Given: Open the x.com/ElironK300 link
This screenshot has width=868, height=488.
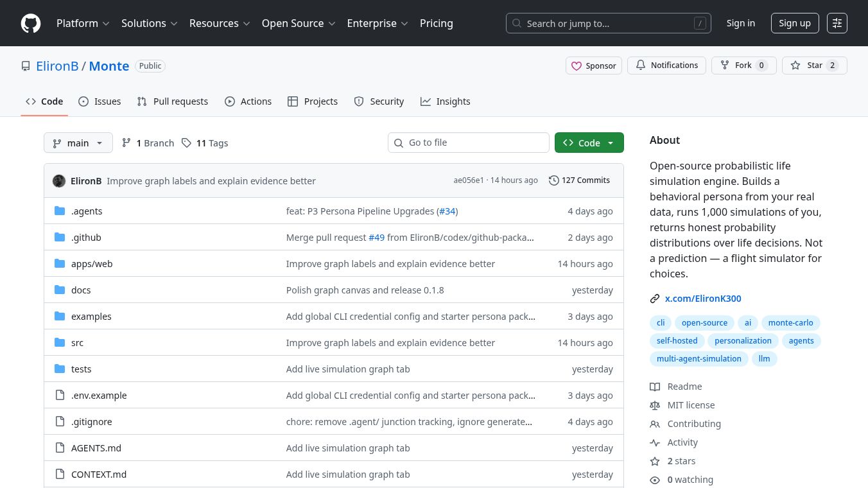Looking at the screenshot, I should pos(702,299).
